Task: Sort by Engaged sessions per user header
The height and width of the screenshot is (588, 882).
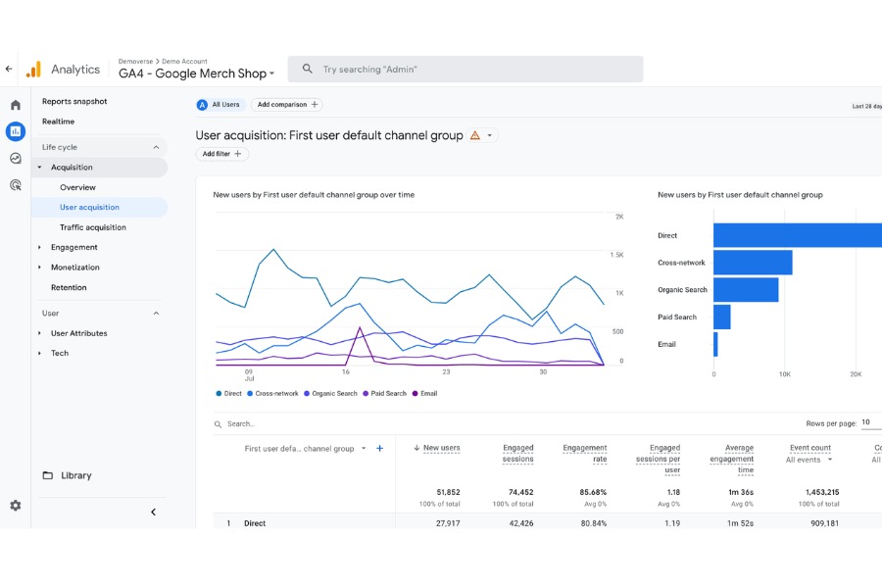Action: (658, 460)
